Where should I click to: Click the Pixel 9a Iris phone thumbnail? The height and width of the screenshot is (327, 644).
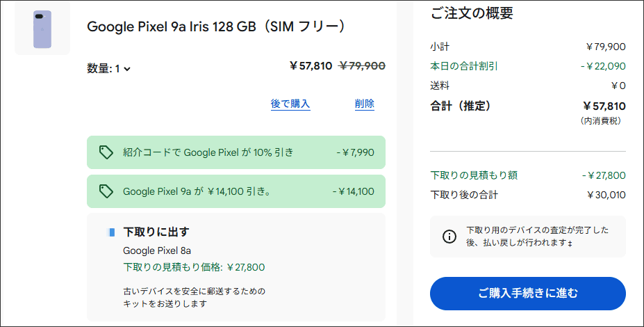click(42, 29)
